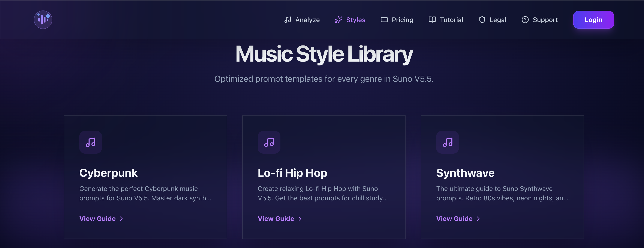
Task: Click the Synthwave card music note icon
Action: click(x=448, y=142)
